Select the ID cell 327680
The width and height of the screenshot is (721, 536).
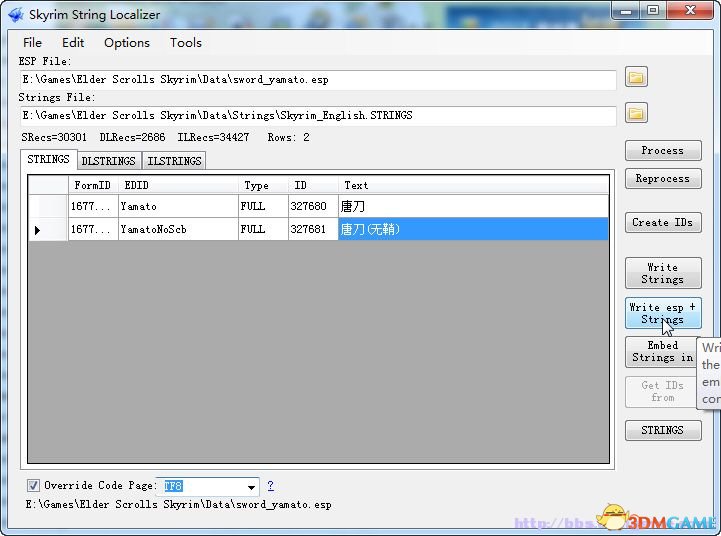point(313,206)
